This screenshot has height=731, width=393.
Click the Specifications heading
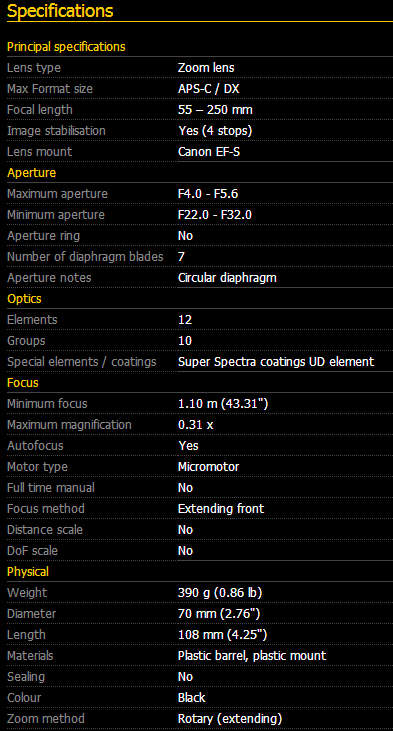click(x=60, y=11)
